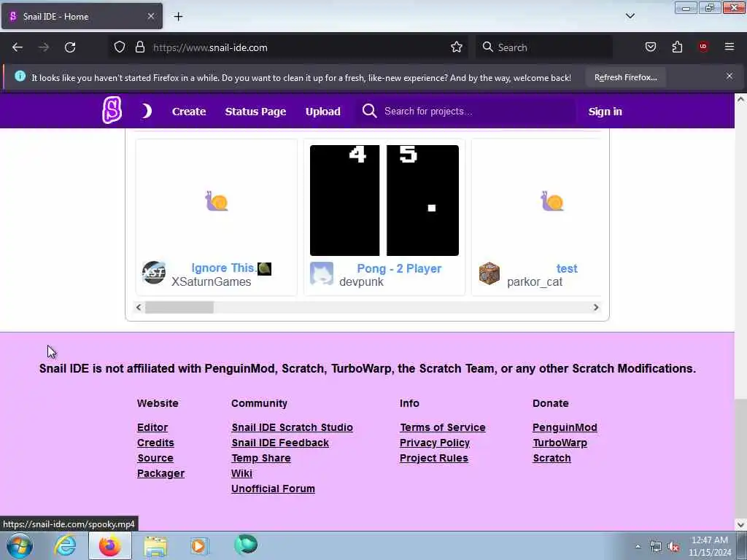This screenshot has height=560, width=747.
Task: Open the Ignore This project thumbnail
Action: point(216,201)
